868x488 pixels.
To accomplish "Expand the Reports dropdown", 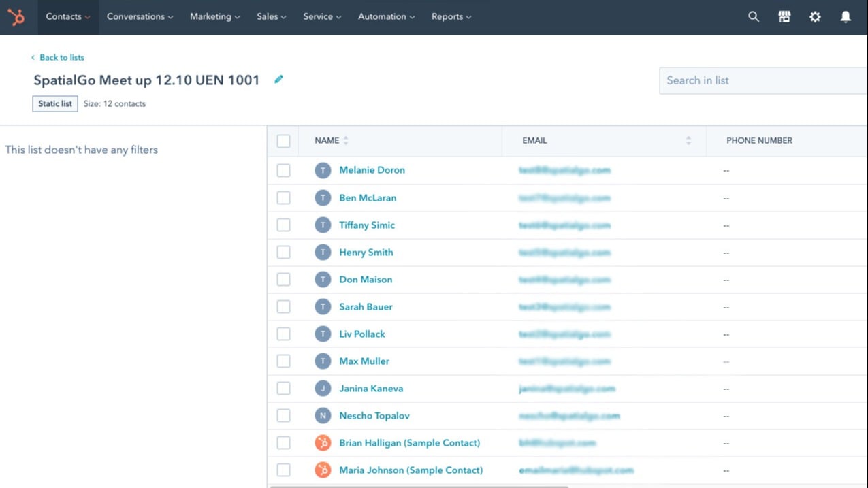I will (x=451, y=17).
